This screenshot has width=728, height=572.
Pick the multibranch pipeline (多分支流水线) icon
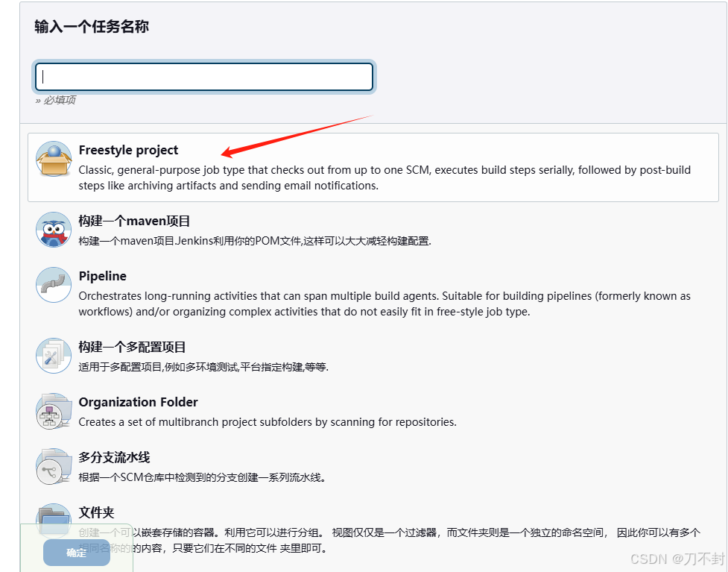54,466
